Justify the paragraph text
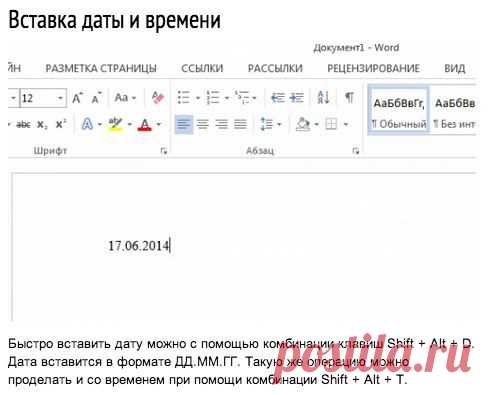The width and height of the screenshot is (491, 395). pyautogui.click(x=240, y=124)
